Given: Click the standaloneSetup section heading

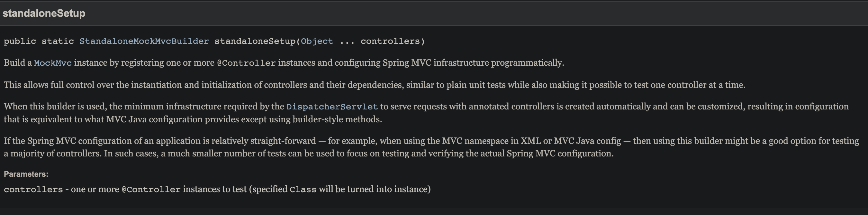Looking at the screenshot, I should [44, 13].
